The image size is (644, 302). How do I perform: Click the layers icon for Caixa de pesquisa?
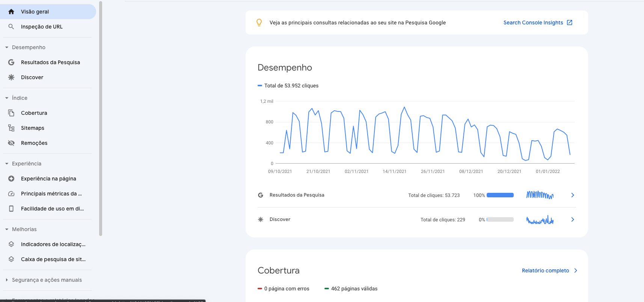(11, 259)
